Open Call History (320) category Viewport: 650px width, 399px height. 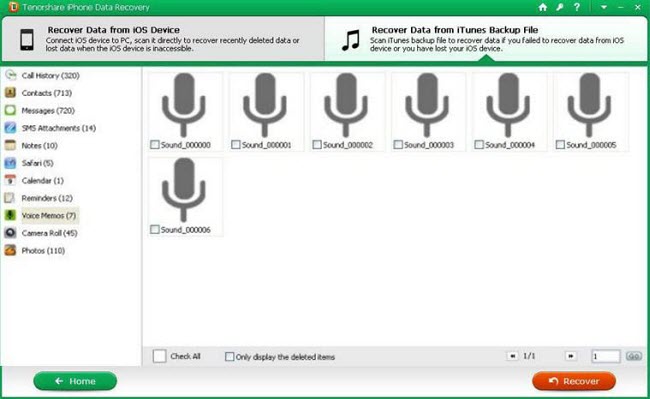[50, 75]
